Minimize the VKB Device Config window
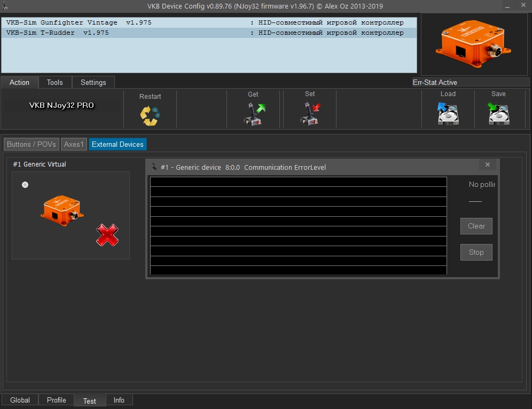The height and width of the screenshot is (409, 532). (x=507, y=6)
